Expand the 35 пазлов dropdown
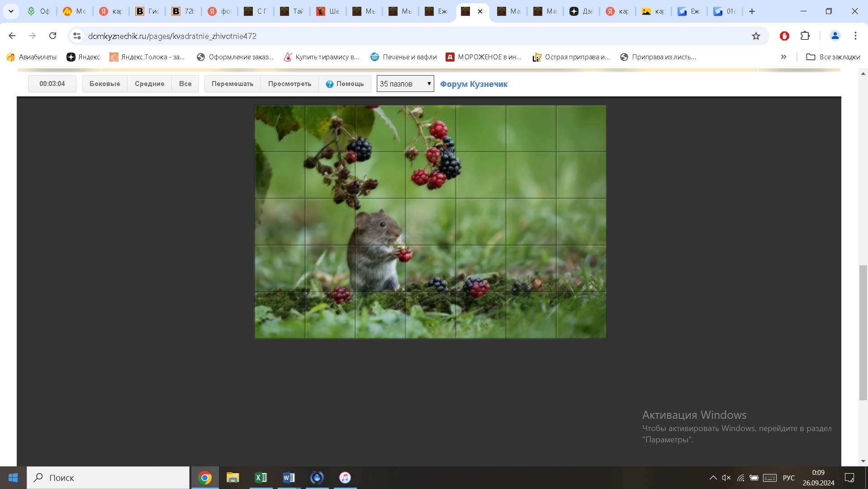 pos(405,84)
